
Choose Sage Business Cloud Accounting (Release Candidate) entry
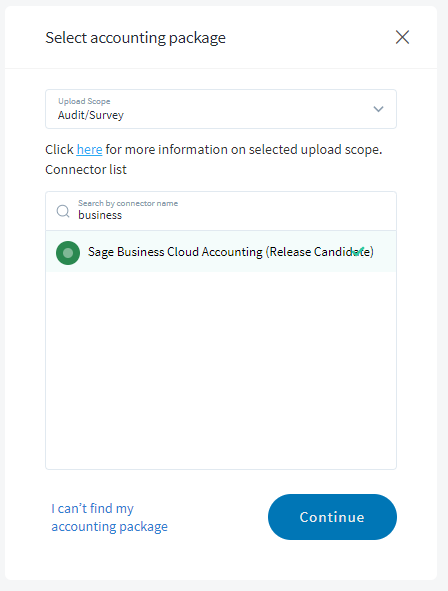[x=221, y=251]
